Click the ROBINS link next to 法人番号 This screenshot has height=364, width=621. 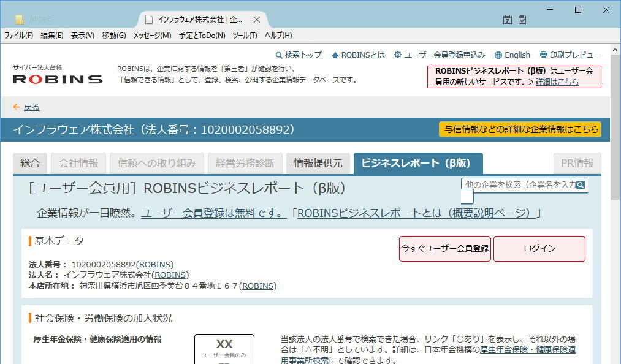155,265
